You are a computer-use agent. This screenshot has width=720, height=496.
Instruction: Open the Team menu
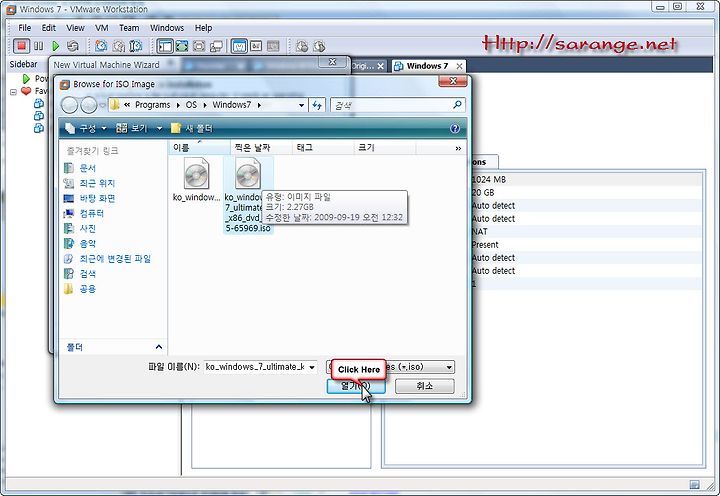(129, 28)
